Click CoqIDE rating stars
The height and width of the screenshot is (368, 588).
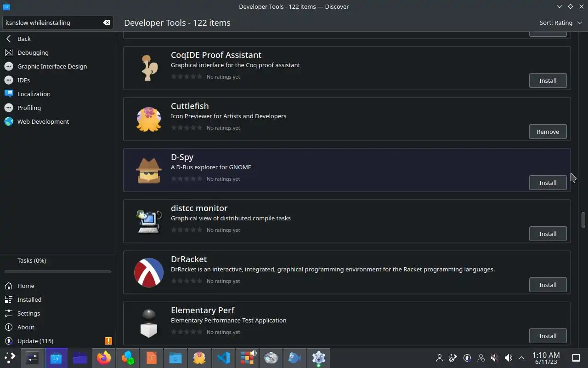[x=187, y=77]
